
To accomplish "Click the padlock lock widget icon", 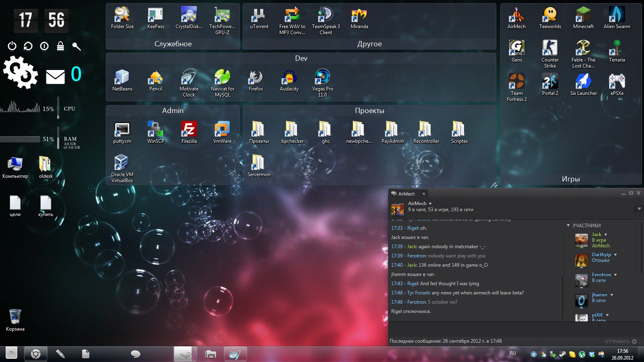I will coord(60,46).
